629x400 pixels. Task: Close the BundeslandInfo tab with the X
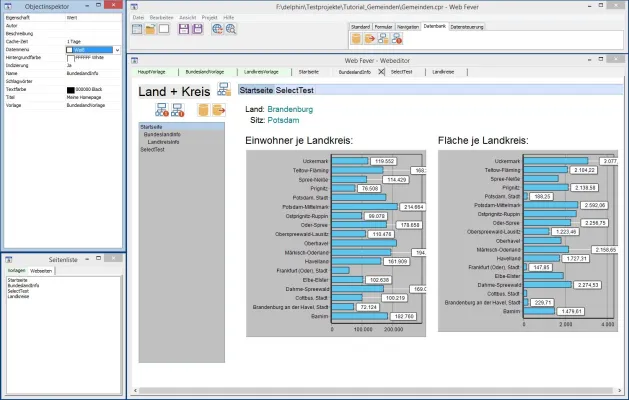(380, 72)
